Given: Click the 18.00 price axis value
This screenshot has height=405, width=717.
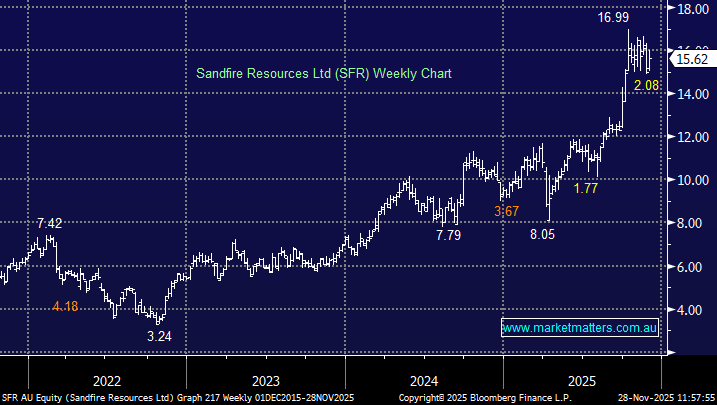Looking at the screenshot, I should click(692, 9).
